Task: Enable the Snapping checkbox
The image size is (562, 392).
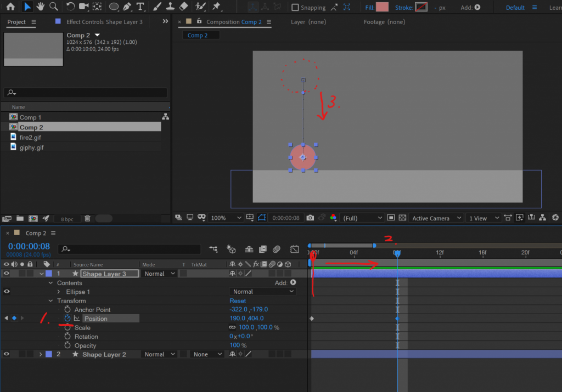Action: click(295, 8)
